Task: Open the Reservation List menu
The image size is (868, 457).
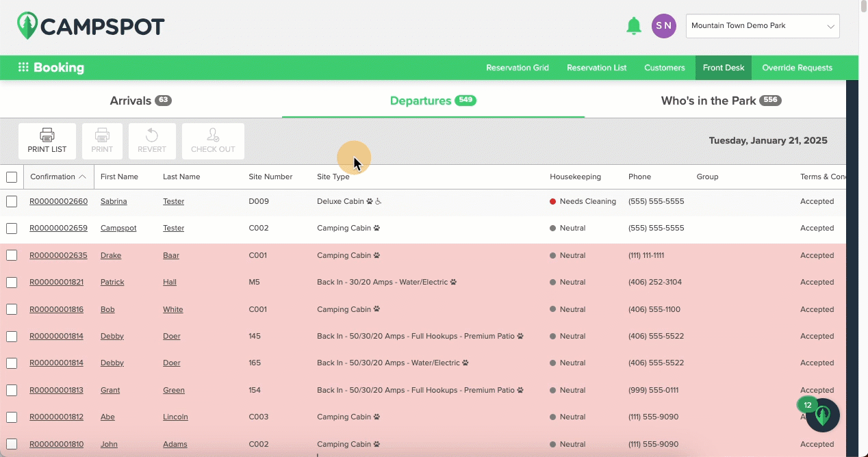Action: [597, 68]
